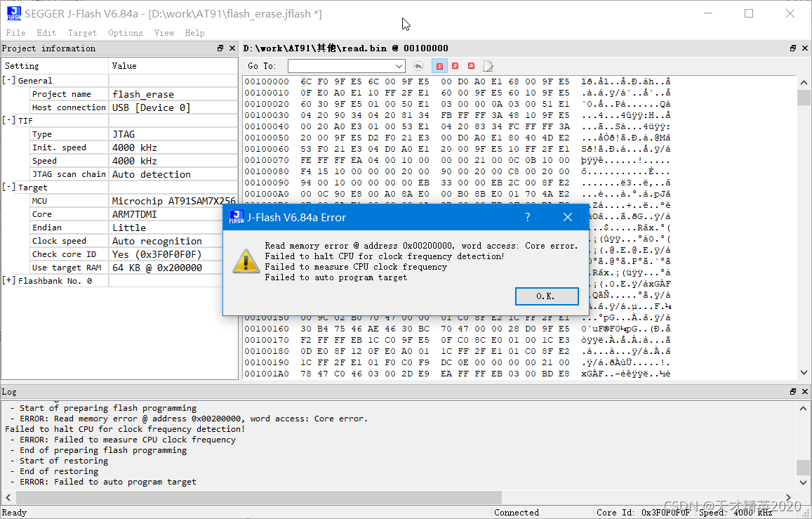Click Log vertical scrollbar down arrow
Image resolution: width=812 pixels, height=519 pixels.
click(804, 482)
